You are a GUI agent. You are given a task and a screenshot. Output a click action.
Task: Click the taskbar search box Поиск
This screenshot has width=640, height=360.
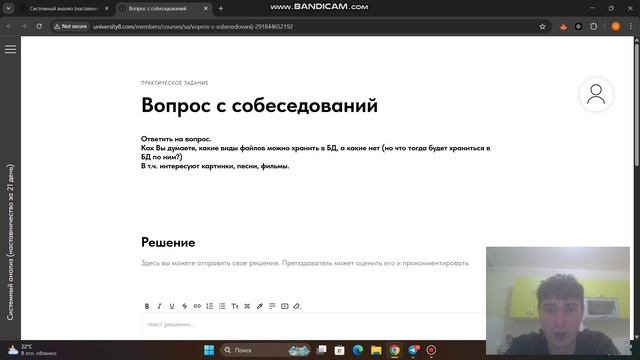(265, 350)
